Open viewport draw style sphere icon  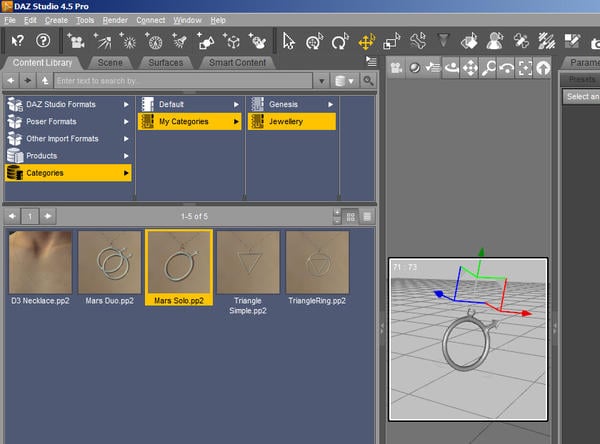pos(415,68)
